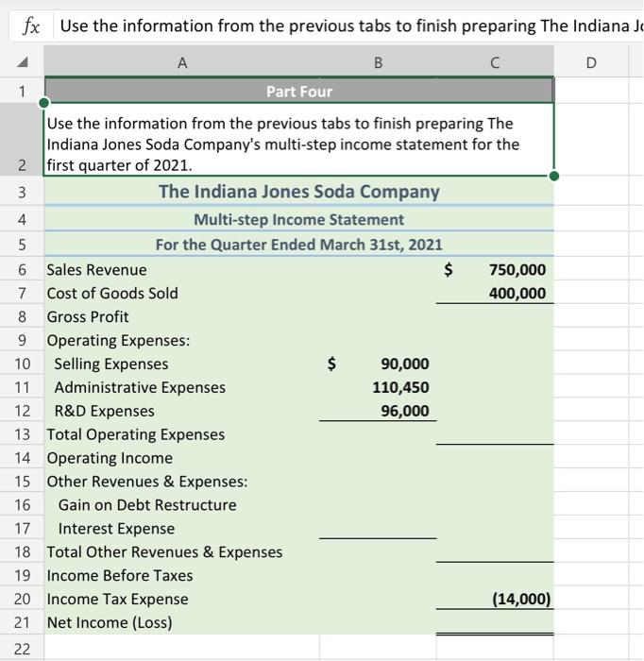Image resolution: width=644 pixels, height=661 pixels.
Task: Click the selection handle below row 1 header
Action: 43,103
